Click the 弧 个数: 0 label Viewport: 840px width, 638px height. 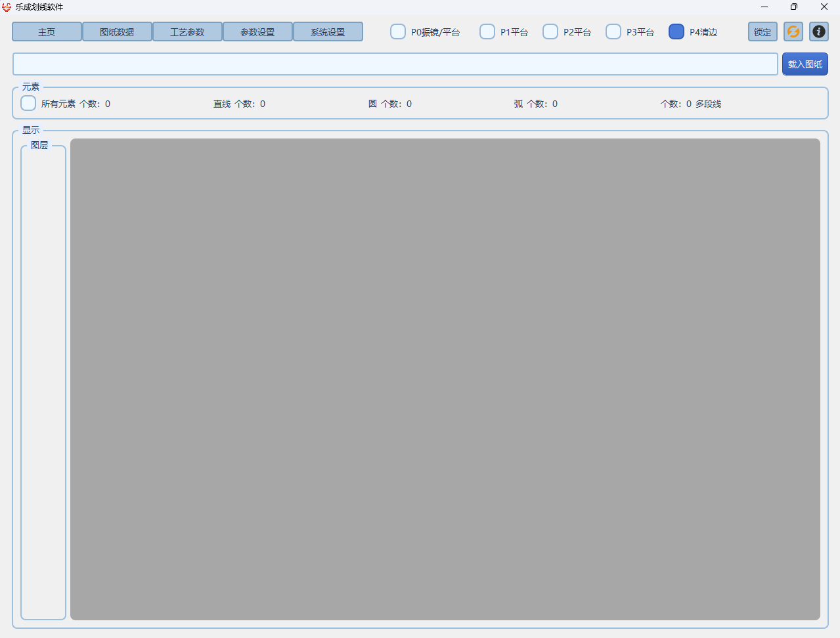click(x=536, y=104)
